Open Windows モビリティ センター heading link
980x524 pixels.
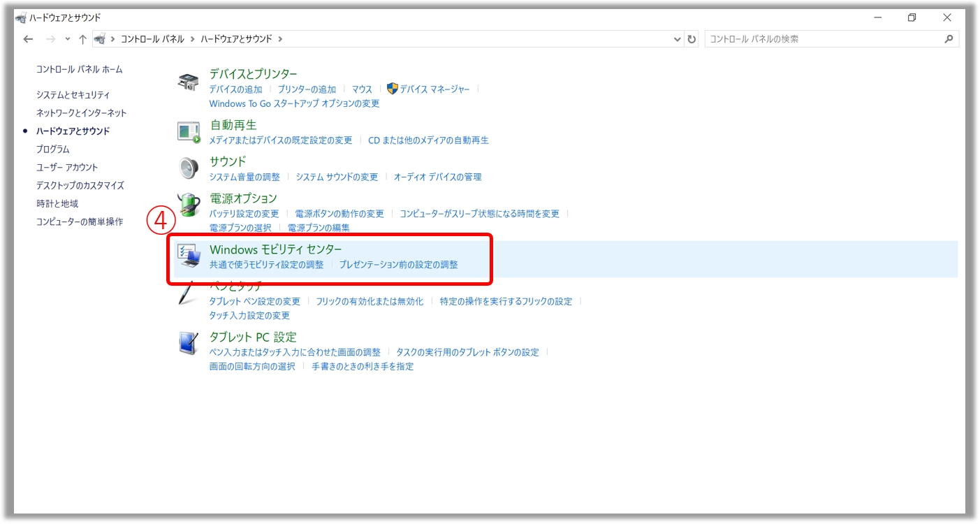coord(276,249)
